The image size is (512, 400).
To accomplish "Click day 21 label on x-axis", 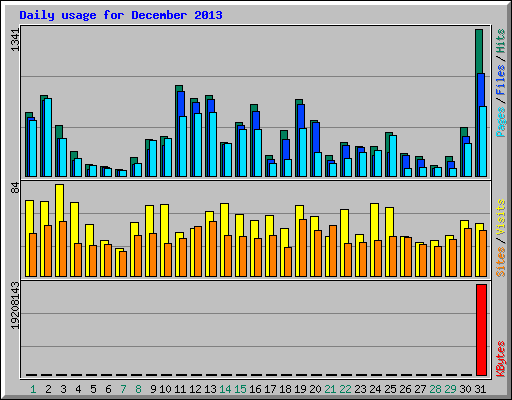I will tap(330, 389).
